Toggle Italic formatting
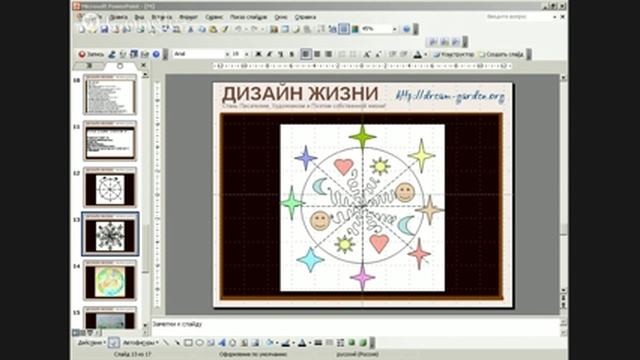The height and width of the screenshot is (360, 640). 269,54
